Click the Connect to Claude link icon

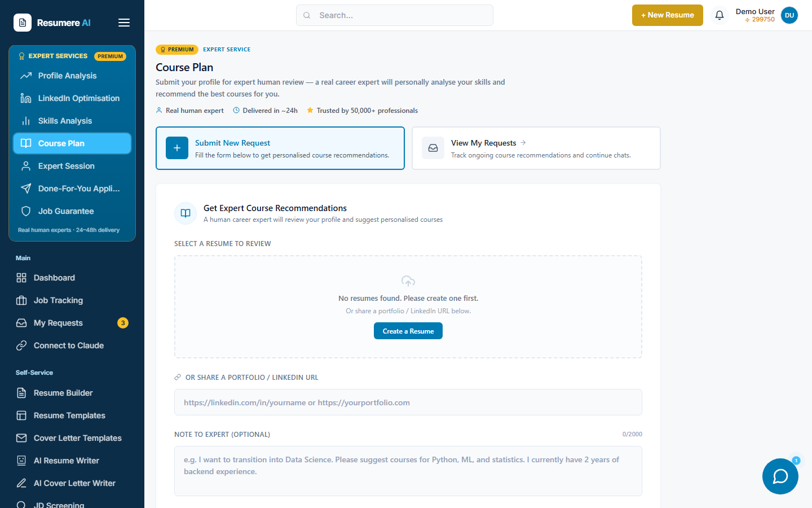21,345
